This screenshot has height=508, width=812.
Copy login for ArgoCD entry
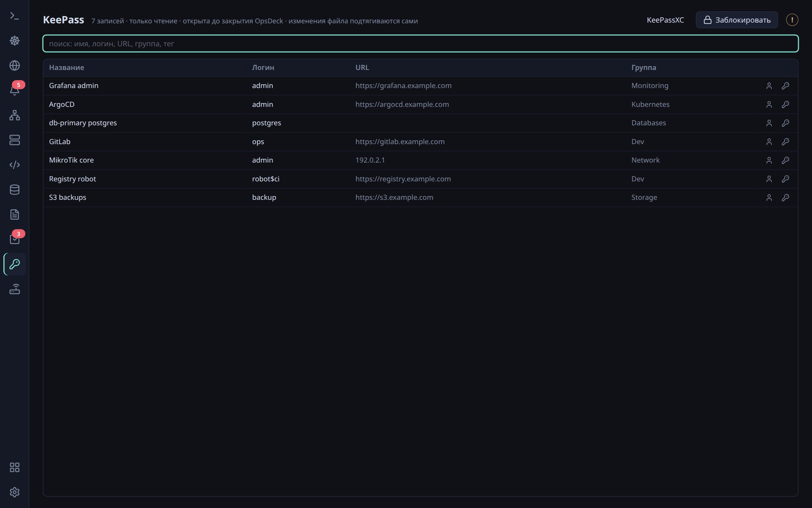pyautogui.click(x=769, y=104)
